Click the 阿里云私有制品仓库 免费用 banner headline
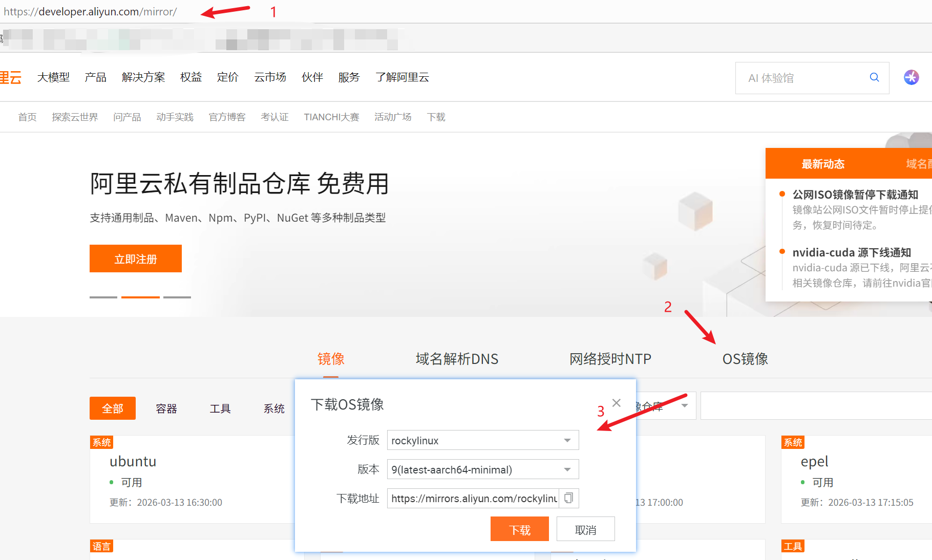Screen dimensions: 932x560 (x=240, y=184)
